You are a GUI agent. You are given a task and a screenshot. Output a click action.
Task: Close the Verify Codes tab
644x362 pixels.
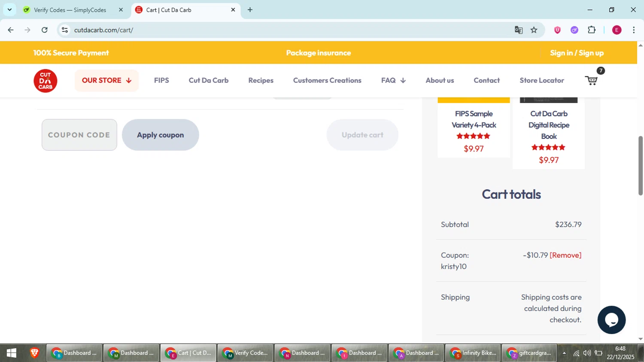121,10
